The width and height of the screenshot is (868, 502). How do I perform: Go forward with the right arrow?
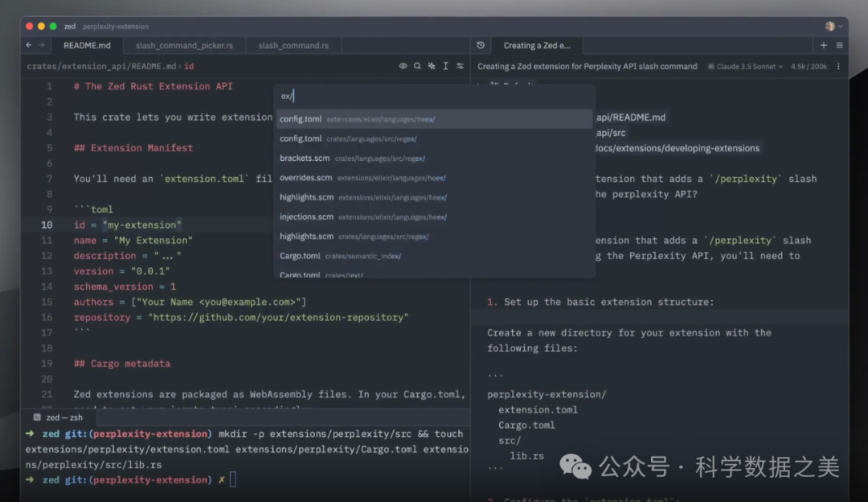pyautogui.click(x=42, y=45)
